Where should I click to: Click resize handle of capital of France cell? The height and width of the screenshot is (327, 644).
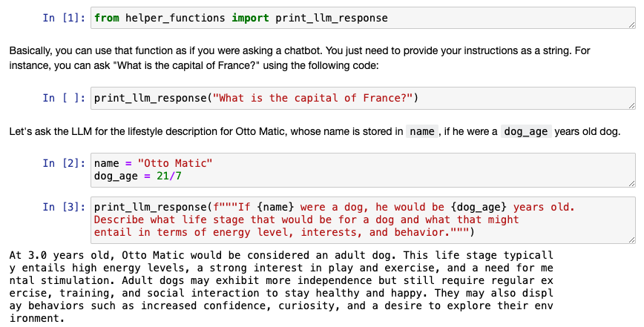coord(631,105)
